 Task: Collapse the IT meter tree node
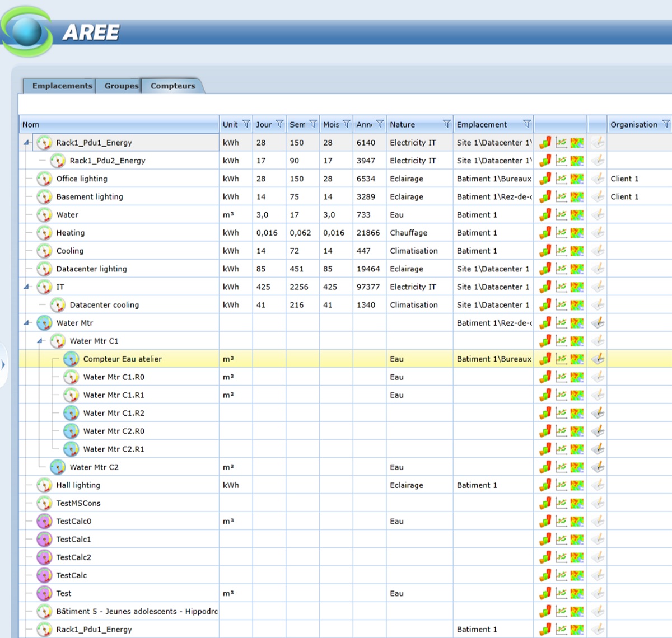tap(26, 287)
